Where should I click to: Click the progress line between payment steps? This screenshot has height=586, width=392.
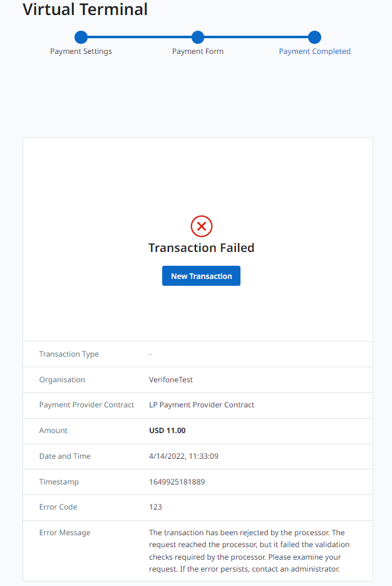click(138, 37)
